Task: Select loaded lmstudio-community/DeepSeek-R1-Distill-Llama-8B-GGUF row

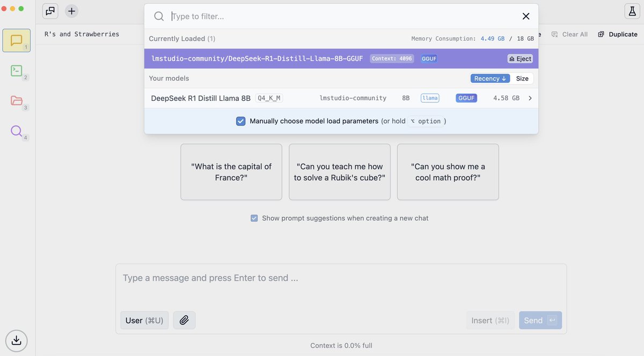Action: coord(341,58)
